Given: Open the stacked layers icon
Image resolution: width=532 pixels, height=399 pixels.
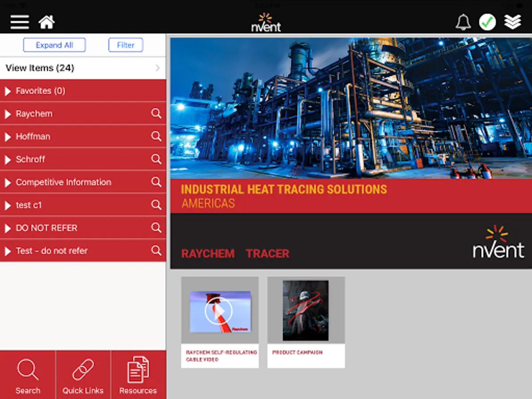Looking at the screenshot, I should coord(512,22).
